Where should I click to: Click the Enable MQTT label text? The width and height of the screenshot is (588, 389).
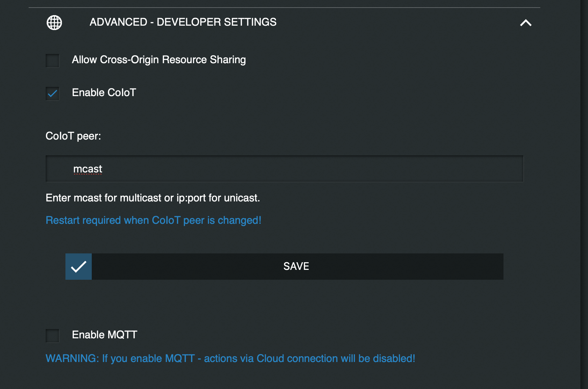105,335
